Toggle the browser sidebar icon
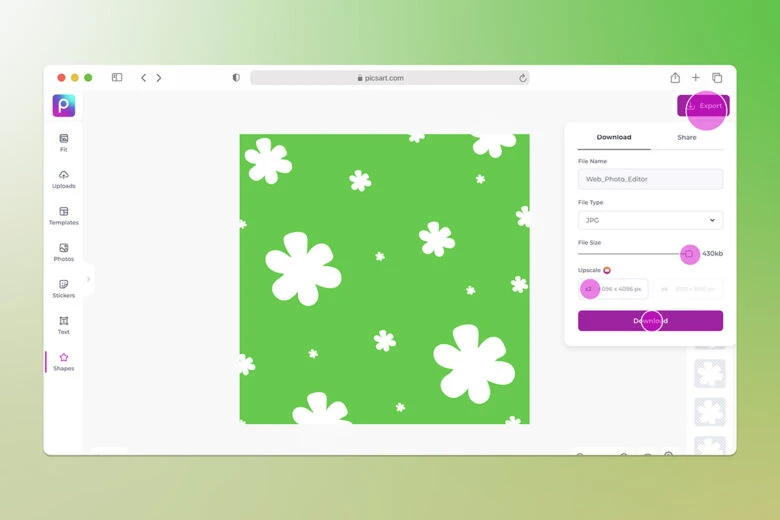The height and width of the screenshot is (520, 780). (x=117, y=78)
